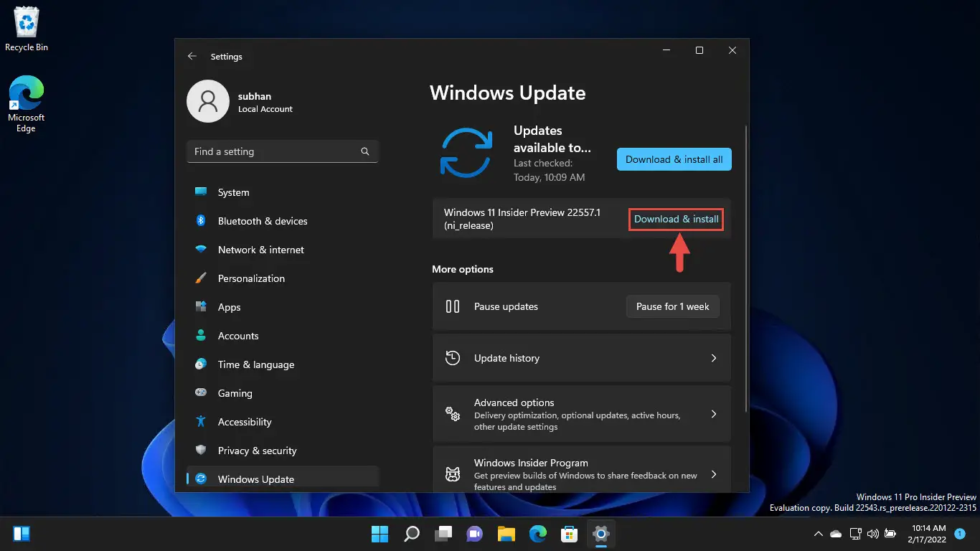Click the Gaming controller icon
Viewport: 980px width, 551px height.
202,393
